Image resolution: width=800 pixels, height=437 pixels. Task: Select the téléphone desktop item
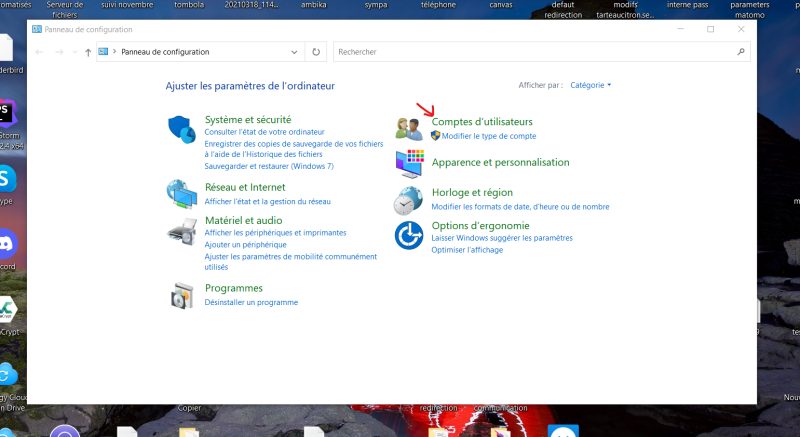(x=438, y=5)
